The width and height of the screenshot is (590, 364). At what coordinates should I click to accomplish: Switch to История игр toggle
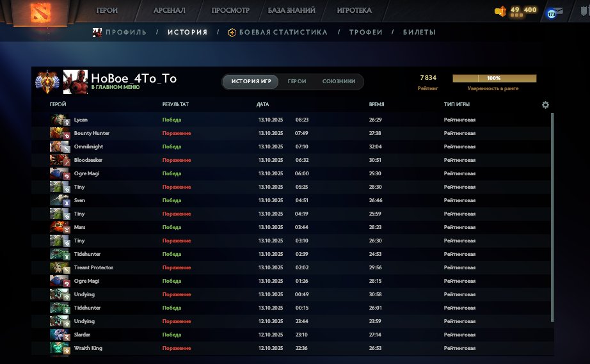pos(251,81)
